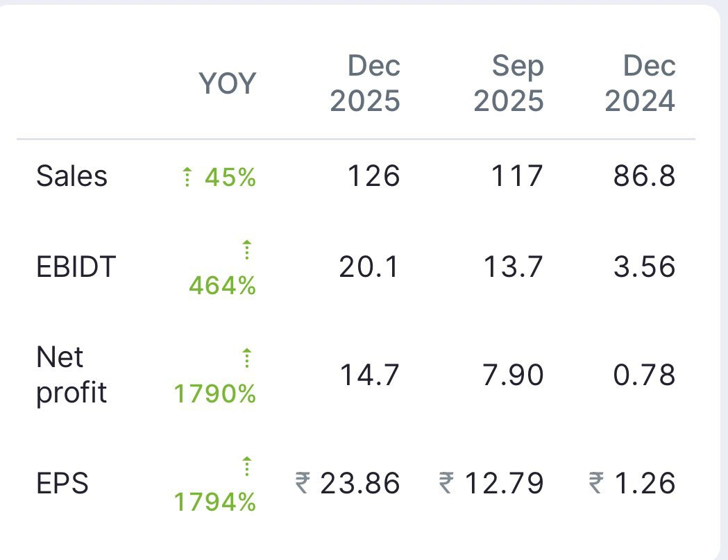Click the Sales value 86.8
Viewport: 728px width, 560px height.
[x=644, y=176]
